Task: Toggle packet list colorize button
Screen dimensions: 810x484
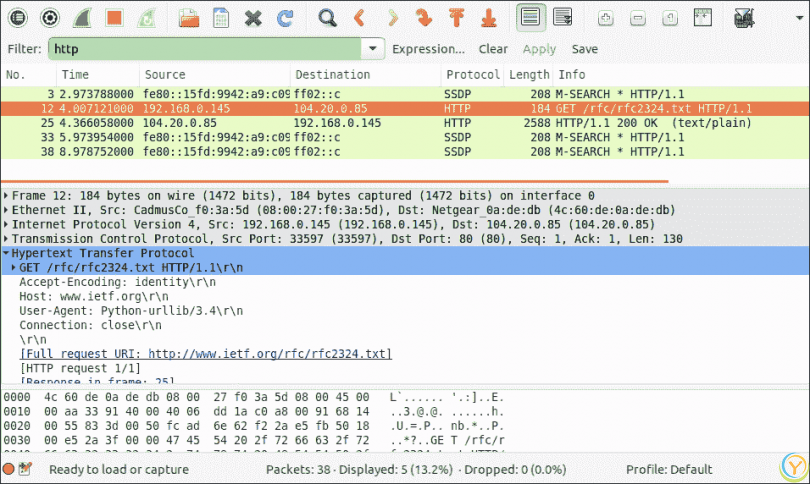Action: (531, 17)
